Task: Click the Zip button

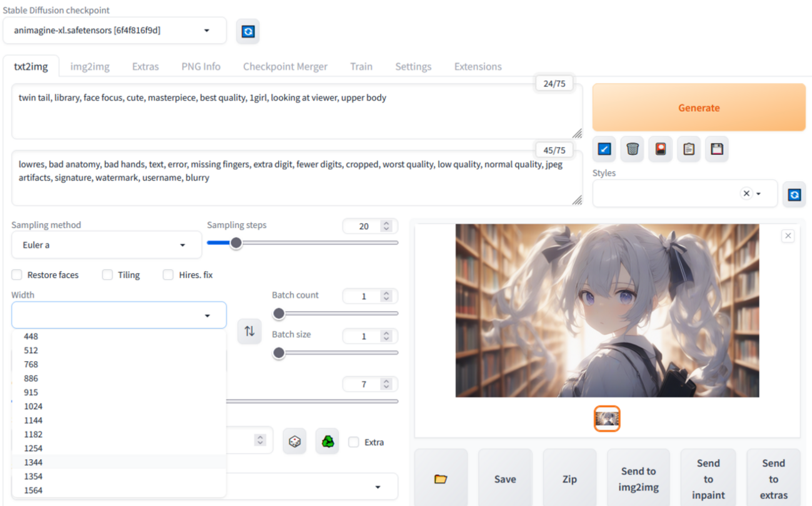Action: [x=569, y=479]
